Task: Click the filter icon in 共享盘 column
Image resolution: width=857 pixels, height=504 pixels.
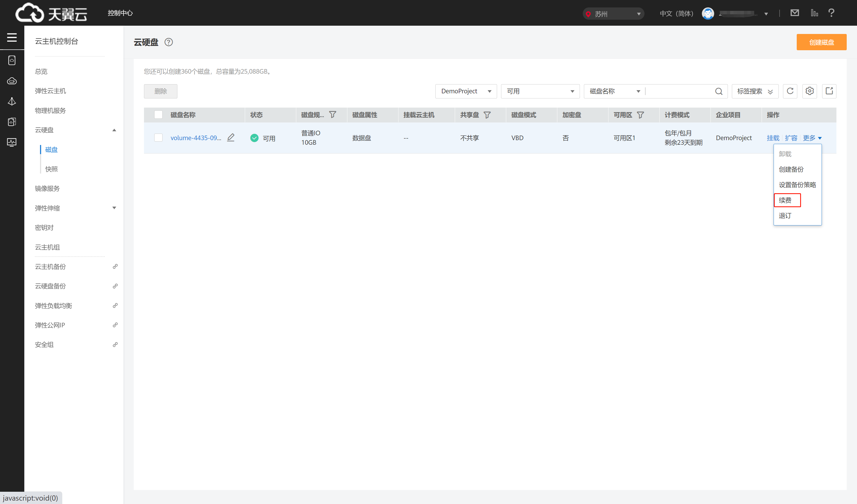Action: click(487, 115)
